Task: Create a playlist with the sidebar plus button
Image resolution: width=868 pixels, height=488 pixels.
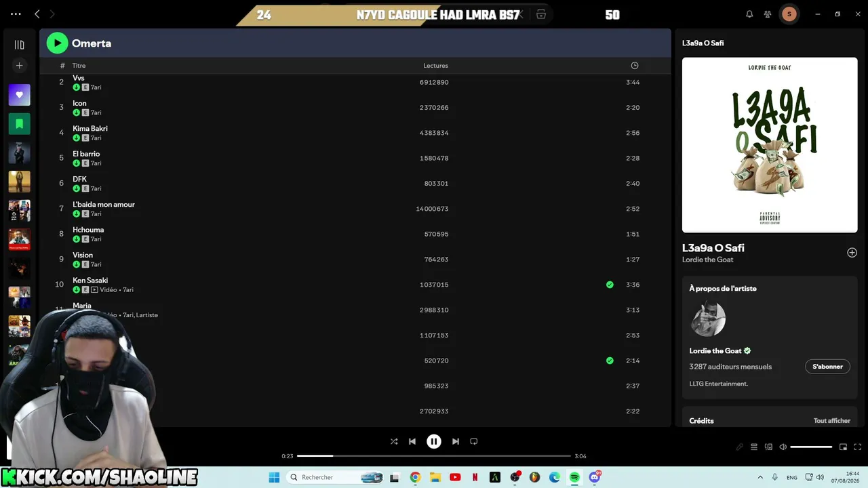Action: (19, 66)
